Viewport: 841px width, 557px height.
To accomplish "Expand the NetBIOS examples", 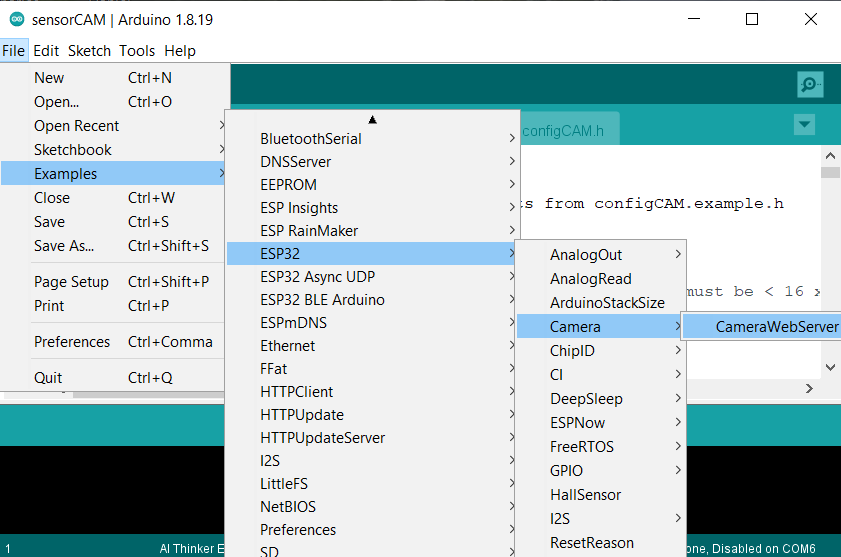I will 371,507.
